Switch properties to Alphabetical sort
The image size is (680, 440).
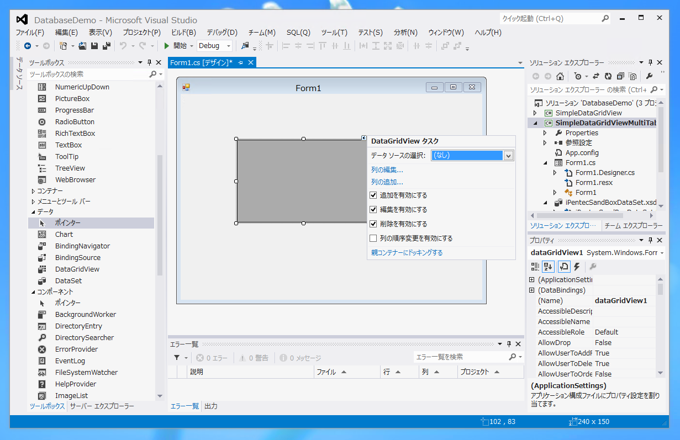(x=548, y=267)
